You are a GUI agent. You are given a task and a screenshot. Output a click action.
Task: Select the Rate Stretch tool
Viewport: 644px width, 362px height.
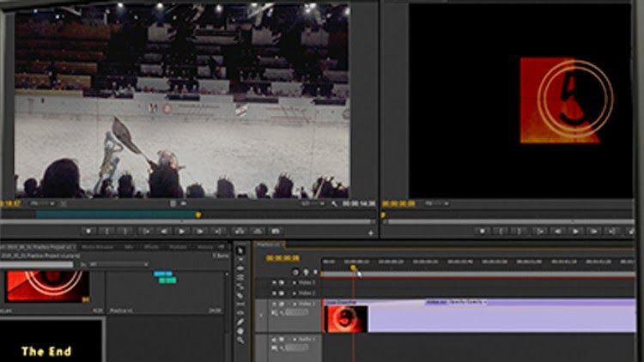[x=240, y=287]
